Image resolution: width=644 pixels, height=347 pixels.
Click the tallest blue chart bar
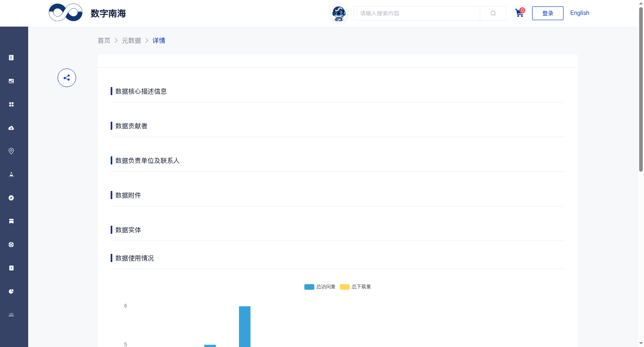click(245, 326)
